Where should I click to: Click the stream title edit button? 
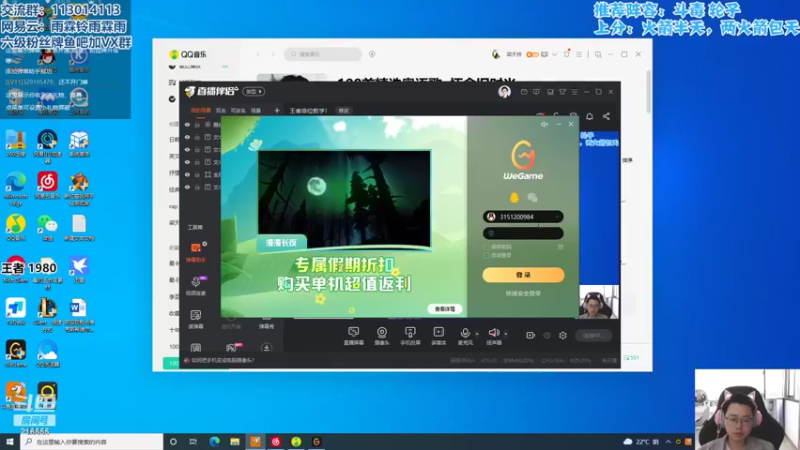343,111
